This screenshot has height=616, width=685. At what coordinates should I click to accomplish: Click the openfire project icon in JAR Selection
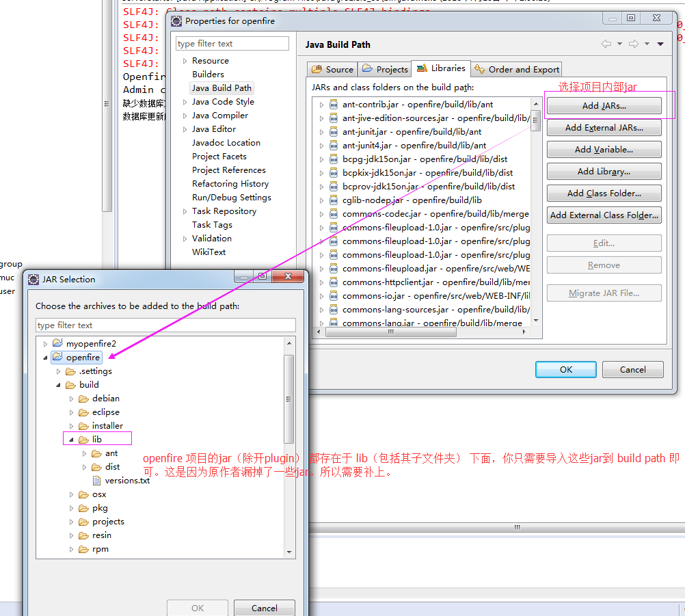(x=57, y=357)
